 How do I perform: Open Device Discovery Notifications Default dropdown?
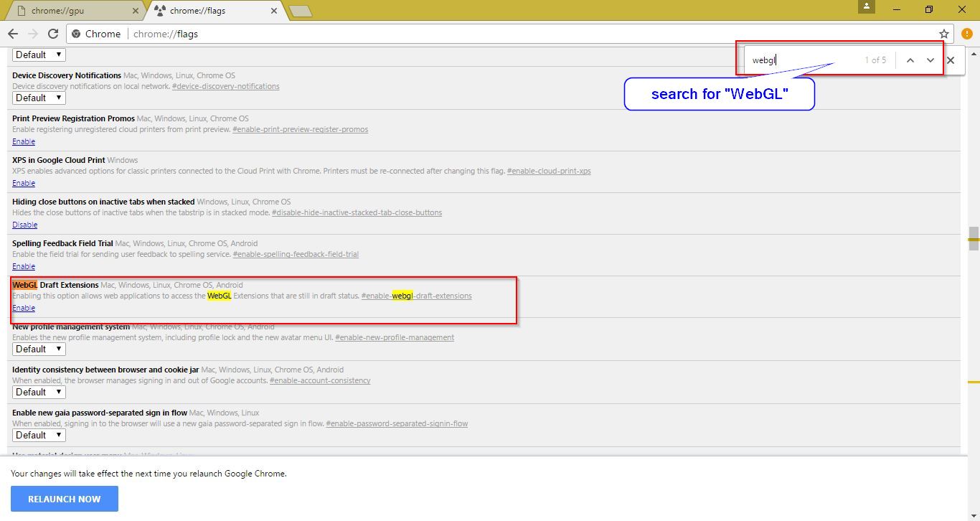[39, 98]
